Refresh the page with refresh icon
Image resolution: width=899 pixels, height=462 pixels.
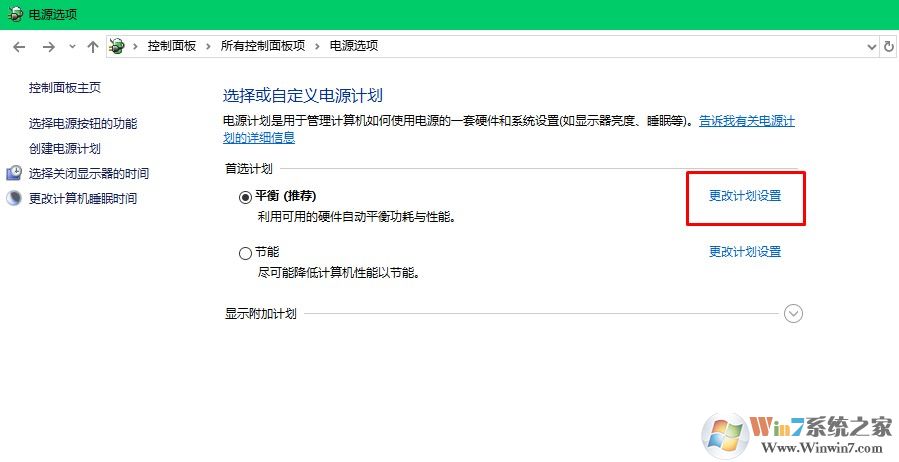click(x=889, y=46)
